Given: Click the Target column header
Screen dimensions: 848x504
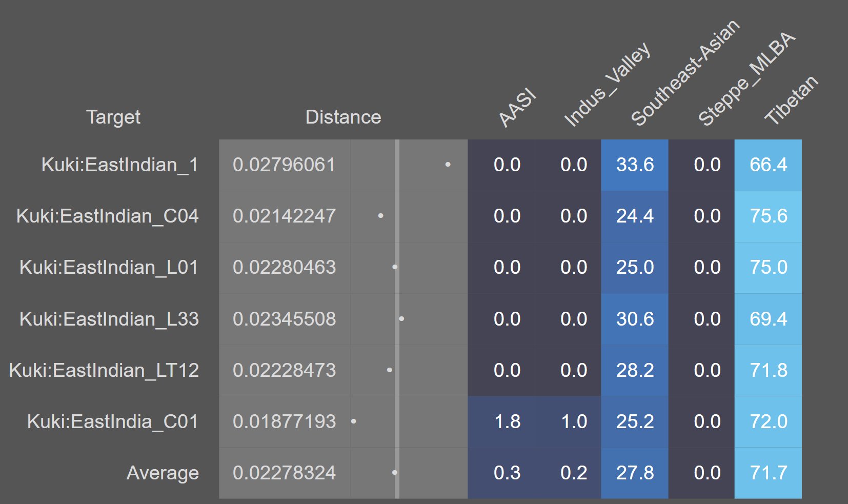Looking at the screenshot, I should [x=113, y=117].
